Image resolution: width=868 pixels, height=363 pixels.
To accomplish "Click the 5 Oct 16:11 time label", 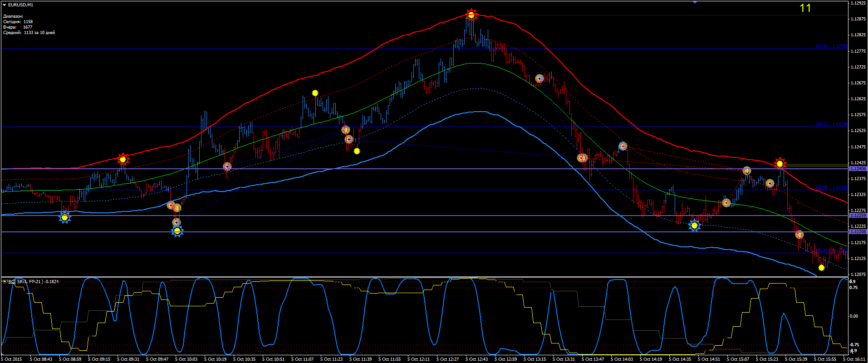I will (x=854, y=359).
